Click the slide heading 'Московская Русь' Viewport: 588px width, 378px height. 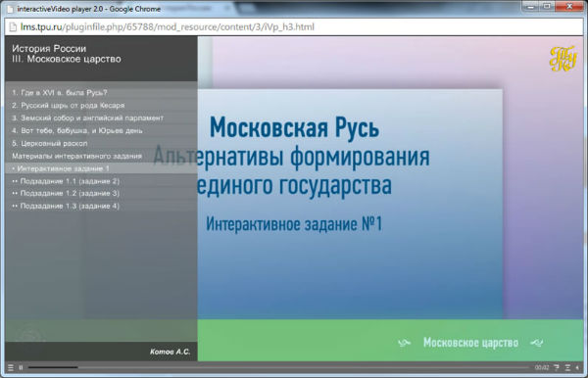coord(294,127)
